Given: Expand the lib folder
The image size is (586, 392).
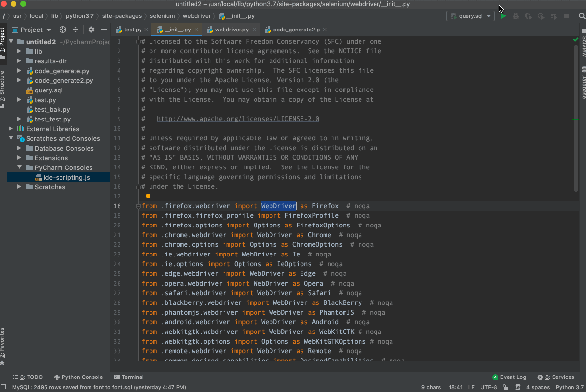Looking at the screenshot, I should (x=19, y=51).
